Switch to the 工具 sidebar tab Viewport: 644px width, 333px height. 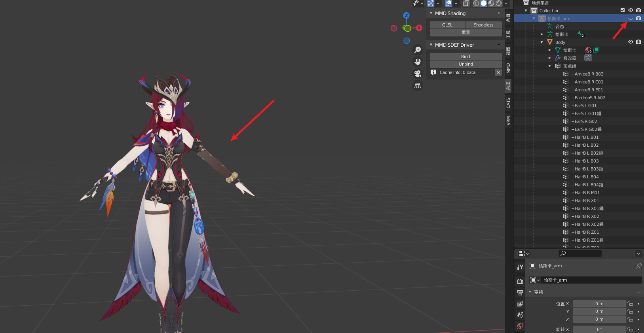(509, 34)
